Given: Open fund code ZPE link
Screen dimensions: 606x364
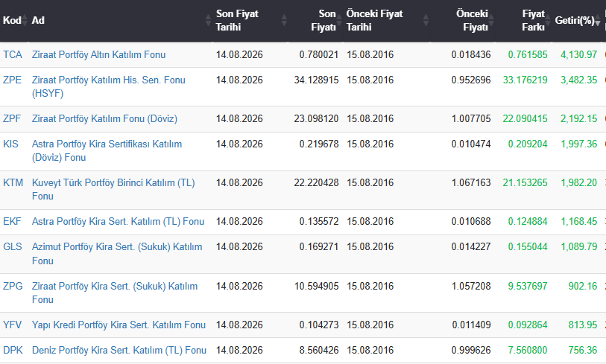Looking at the screenshot, I should [x=13, y=80].
